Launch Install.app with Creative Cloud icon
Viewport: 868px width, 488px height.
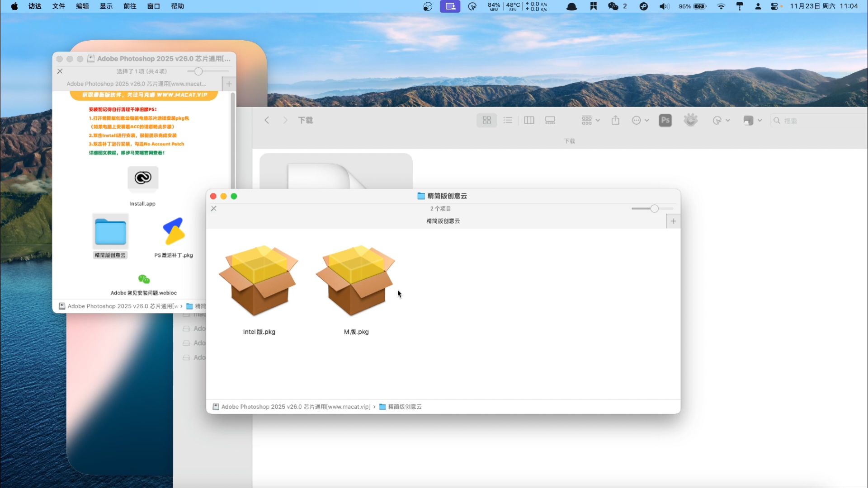(143, 178)
